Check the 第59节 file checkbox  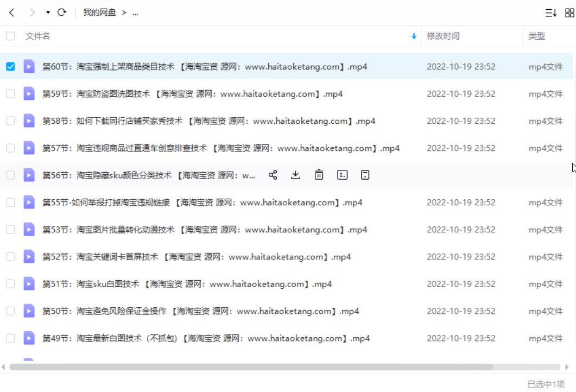[x=10, y=94]
